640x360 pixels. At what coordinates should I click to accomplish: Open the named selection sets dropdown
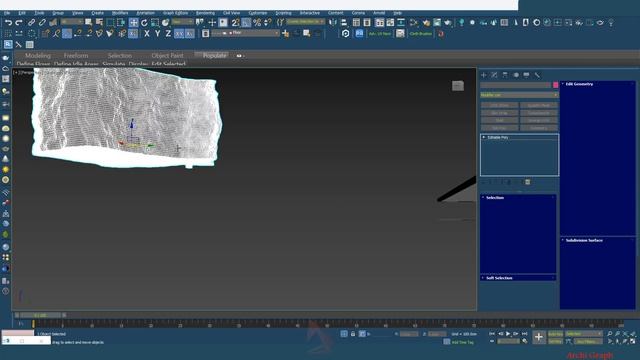(x=305, y=22)
